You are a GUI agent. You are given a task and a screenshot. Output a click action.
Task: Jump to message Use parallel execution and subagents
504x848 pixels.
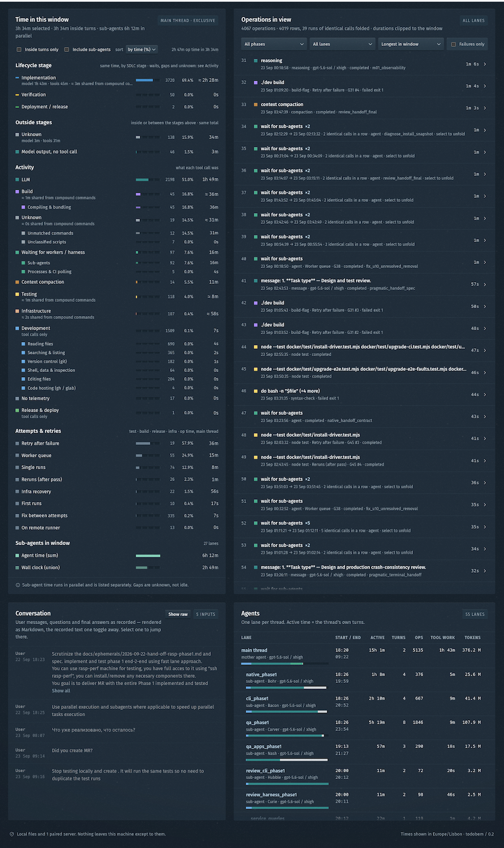click(117, 710)
